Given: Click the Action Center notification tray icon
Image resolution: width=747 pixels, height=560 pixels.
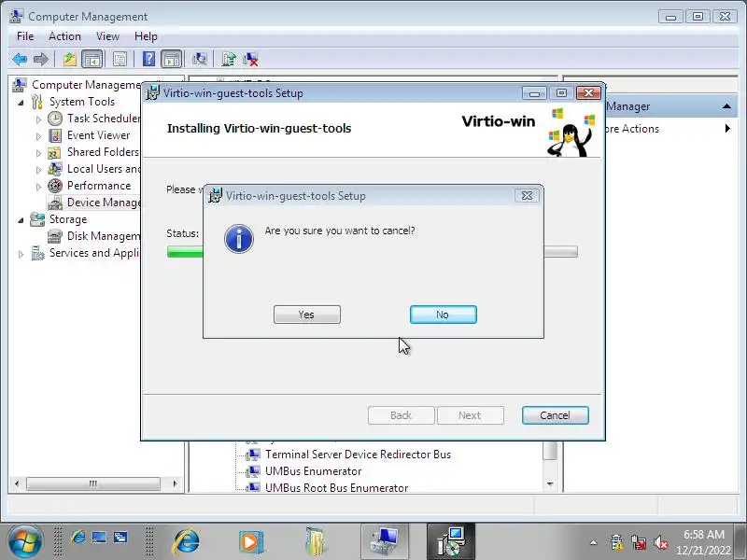Looking at the screenshot, I should (616, 542).
